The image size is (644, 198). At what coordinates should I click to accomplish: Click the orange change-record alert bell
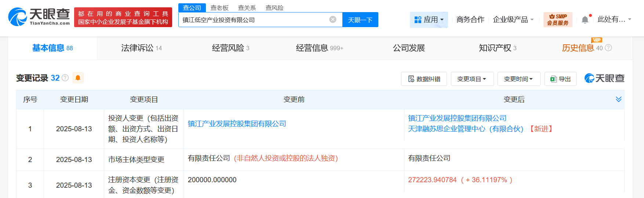point(78,78)
